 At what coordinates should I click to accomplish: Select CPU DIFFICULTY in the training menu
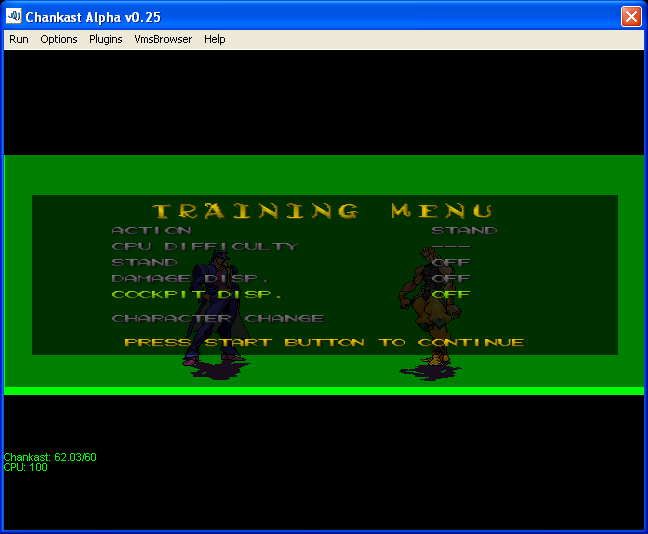click(205, 246)
